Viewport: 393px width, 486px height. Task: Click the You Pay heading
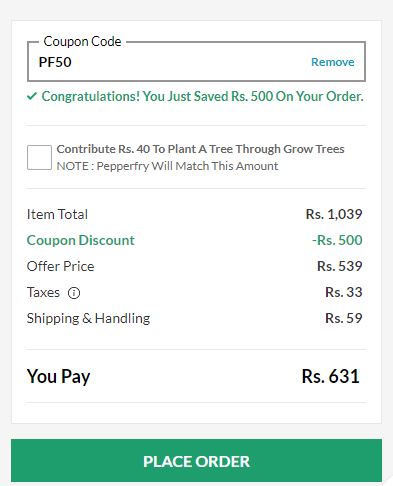[x=59, y=377]
